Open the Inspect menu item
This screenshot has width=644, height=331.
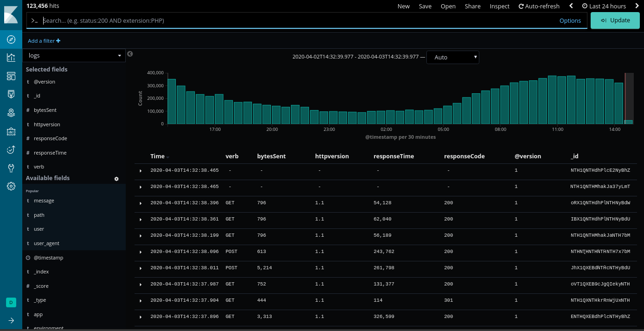tap(499, 6)
